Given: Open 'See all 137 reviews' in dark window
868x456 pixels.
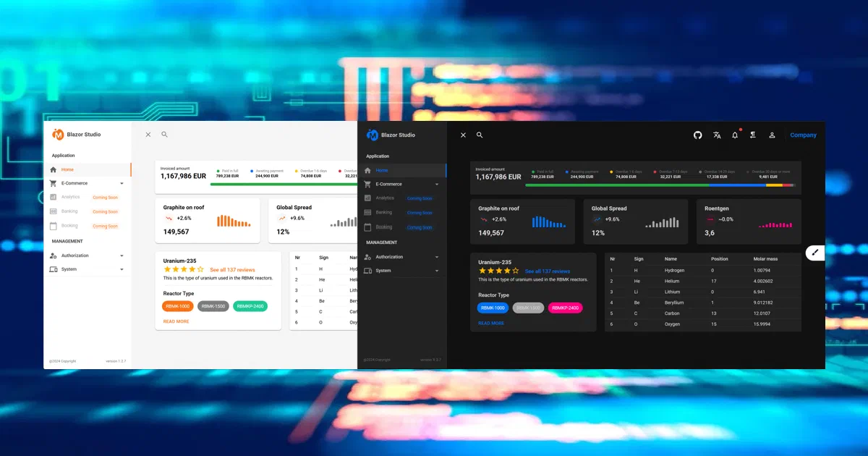Looking at the screenshot, I should point(548,271).
